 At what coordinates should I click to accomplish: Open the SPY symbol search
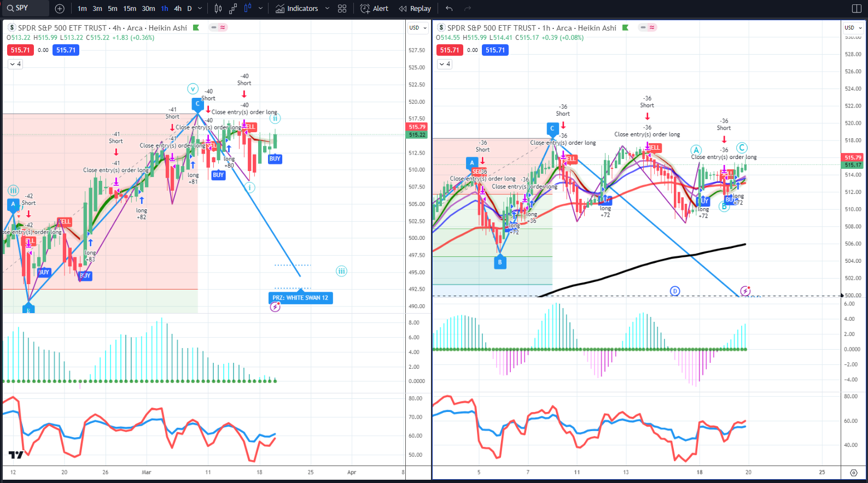click(25, 8)
